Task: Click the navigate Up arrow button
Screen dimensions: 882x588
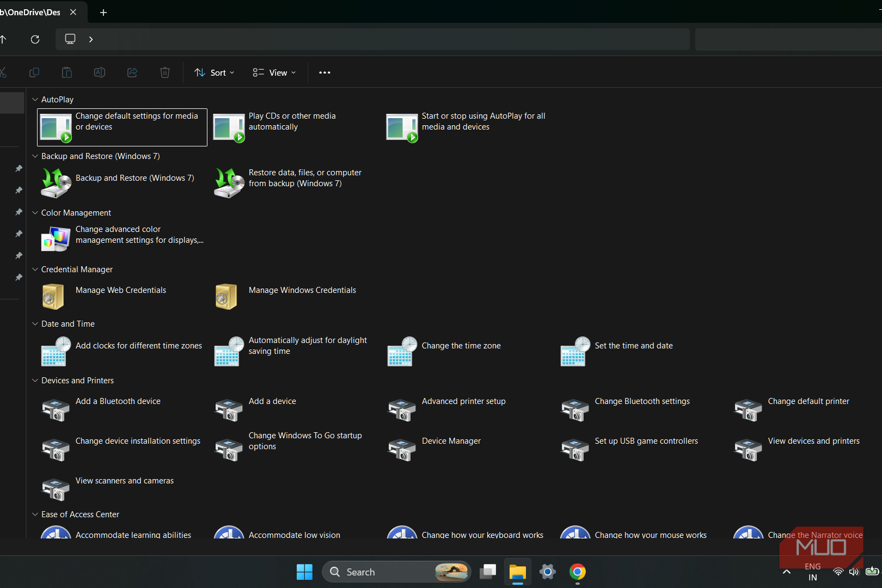Action: 3,39
